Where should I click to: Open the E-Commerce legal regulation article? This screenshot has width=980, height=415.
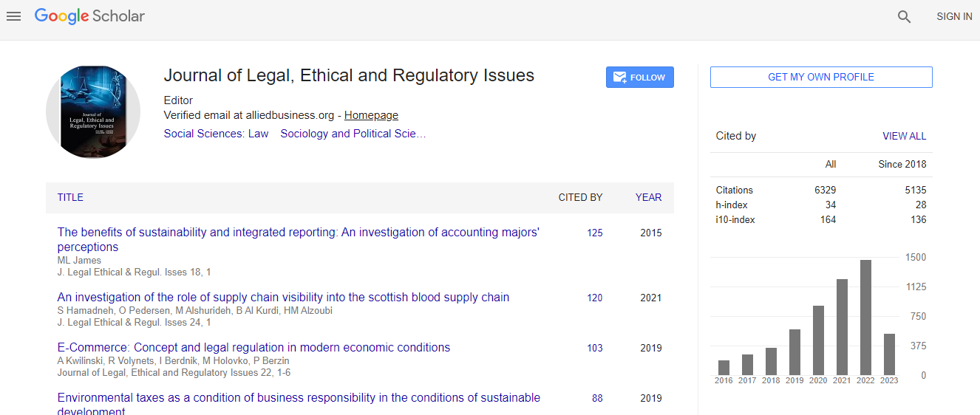pos(253,348)
